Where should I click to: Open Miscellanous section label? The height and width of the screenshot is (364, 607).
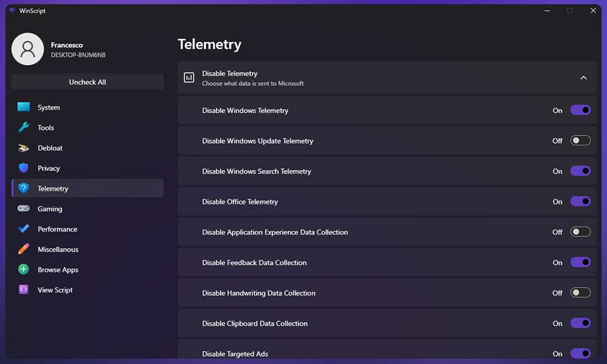point(58,249)
